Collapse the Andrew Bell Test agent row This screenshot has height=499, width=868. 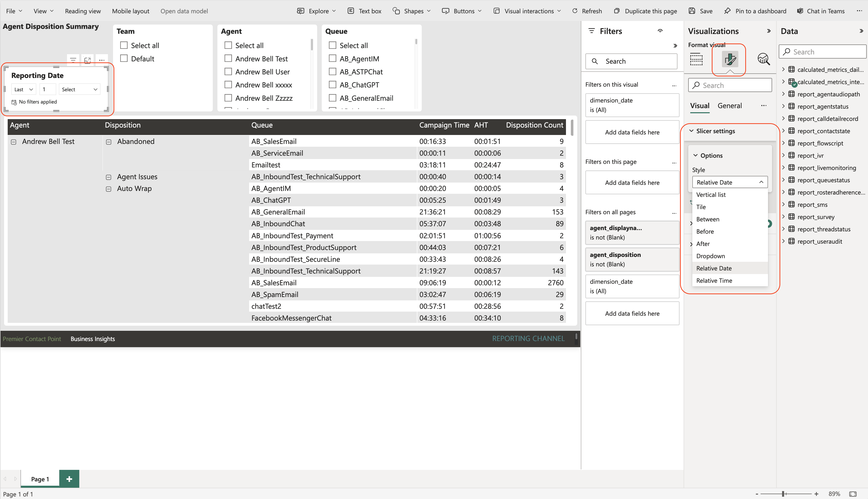pyautogui.click(x=13, y=142)
